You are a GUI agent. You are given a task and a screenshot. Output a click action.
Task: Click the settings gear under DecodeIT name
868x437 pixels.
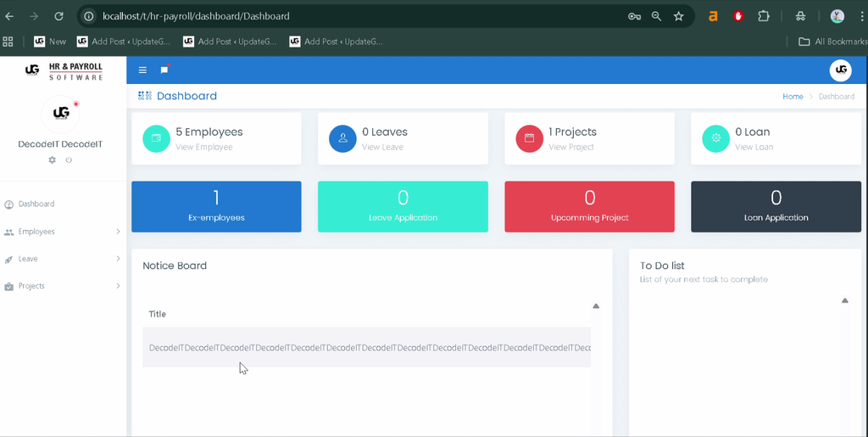point(52,160)
